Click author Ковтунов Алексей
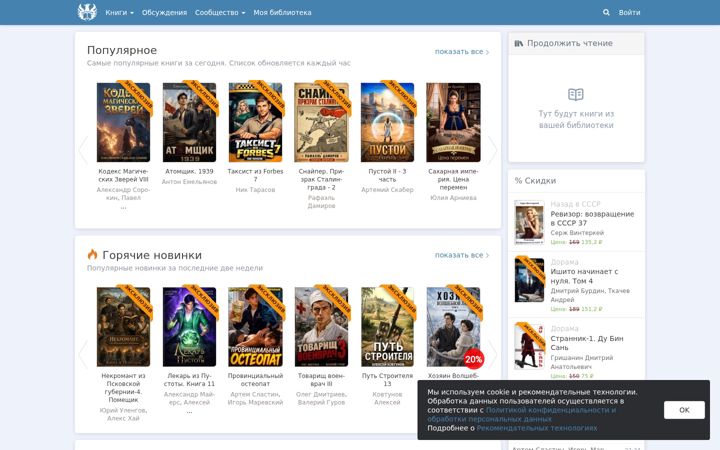This screenshot has width=720, height=450. tap(388, 398)
